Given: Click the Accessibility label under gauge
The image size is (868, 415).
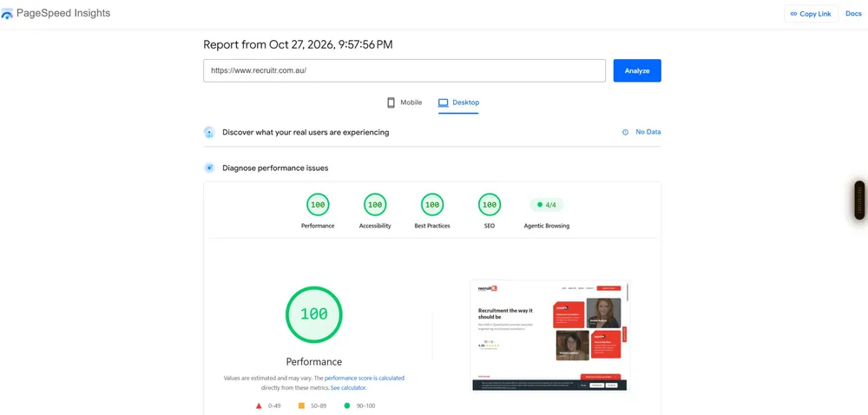Looking at the screenshot, I should tap(375, 226).
